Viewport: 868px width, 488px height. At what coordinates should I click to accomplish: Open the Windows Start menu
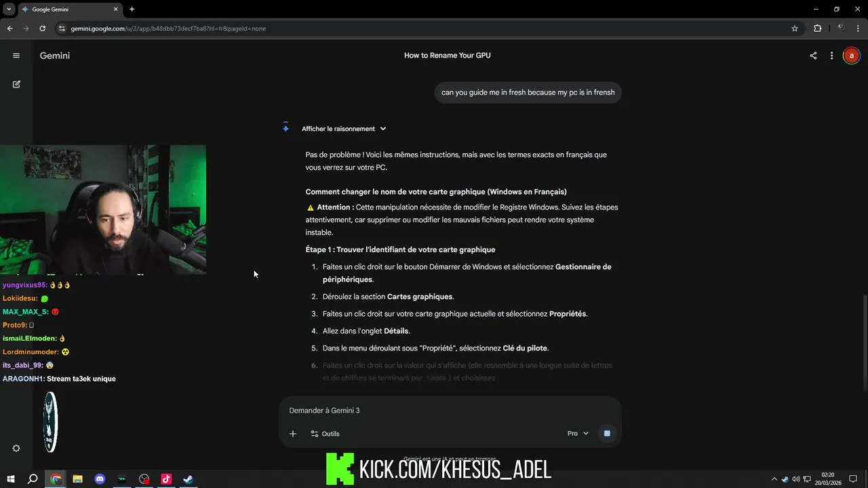pyautogui.click(x=11, y=479)
